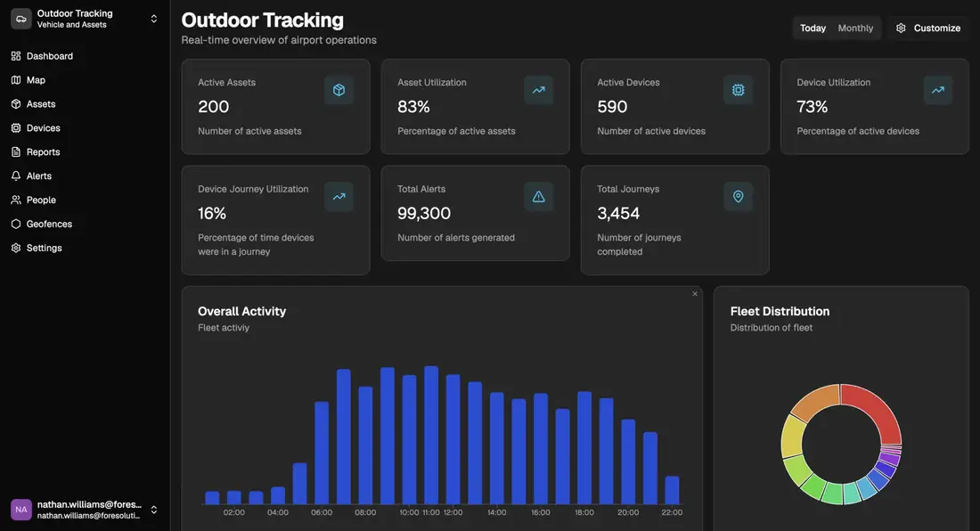This screenshot has width=980, height=531.
Task: Click the Map icon in sidebar
Action: pyautogui.click(x=16, y=80)
